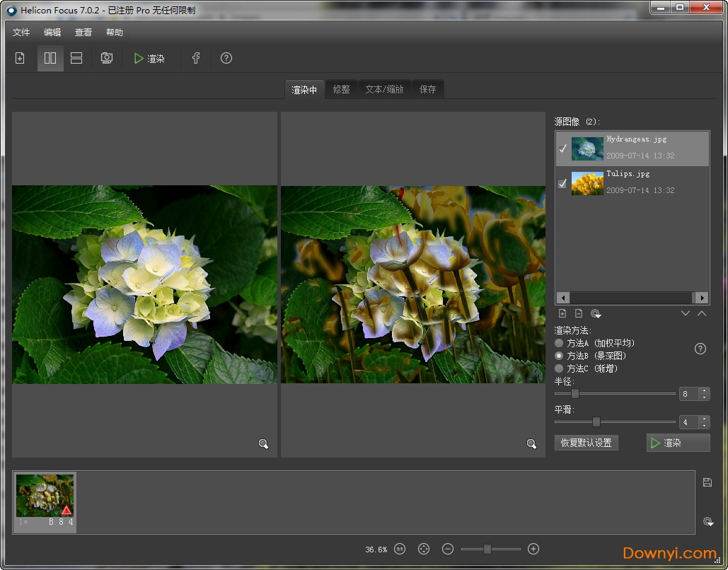The width and height of the screenshot is (728, 570).
Task: Click the 恢复默认设置 button
Action: click(587, 443)
